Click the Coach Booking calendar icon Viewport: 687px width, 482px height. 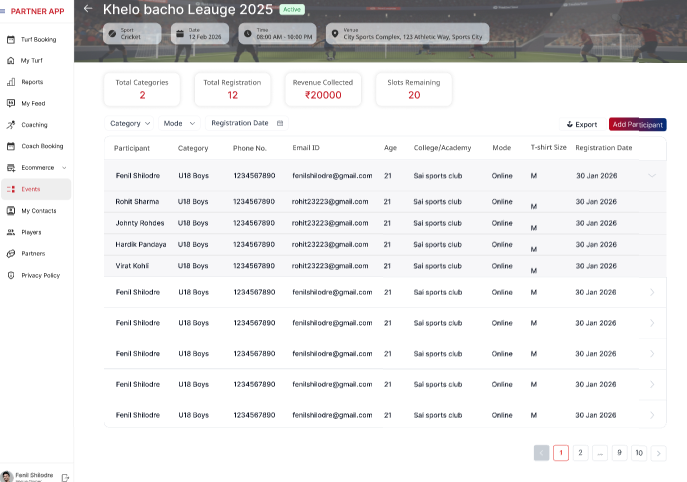(11, 146)
